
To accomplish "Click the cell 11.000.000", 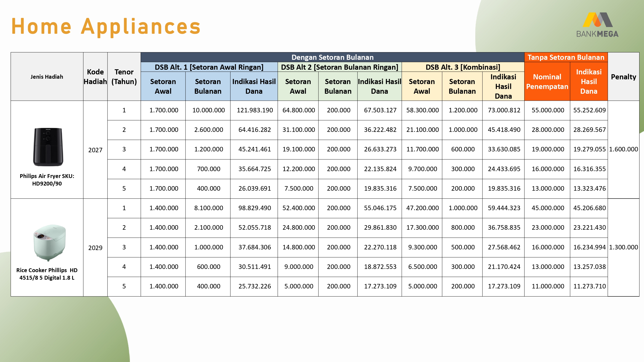I will point(547,286).
